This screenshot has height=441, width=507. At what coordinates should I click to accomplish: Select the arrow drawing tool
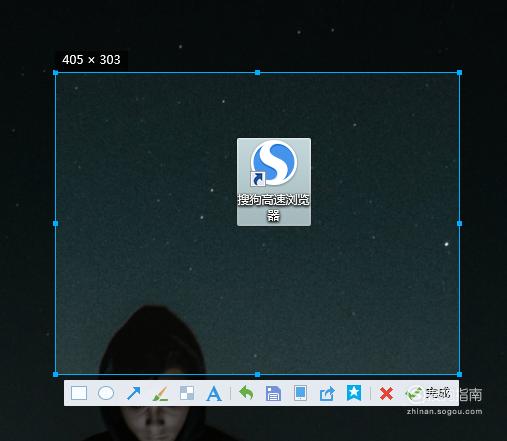click(133, 393)
